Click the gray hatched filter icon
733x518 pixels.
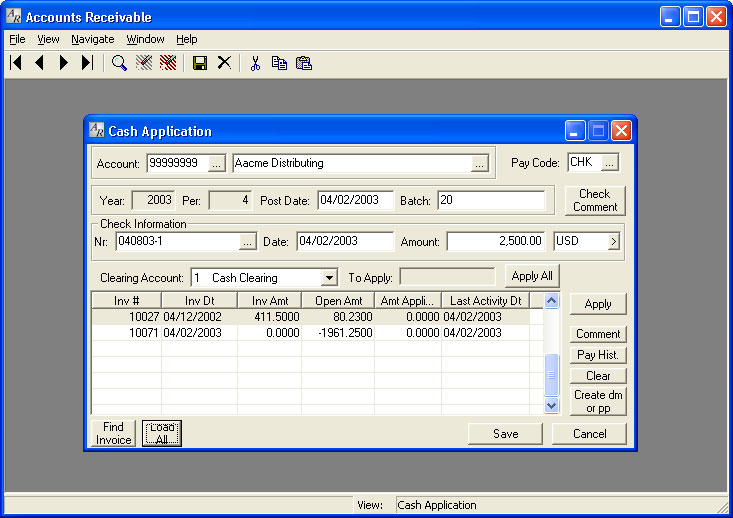(x=144, y=63)
